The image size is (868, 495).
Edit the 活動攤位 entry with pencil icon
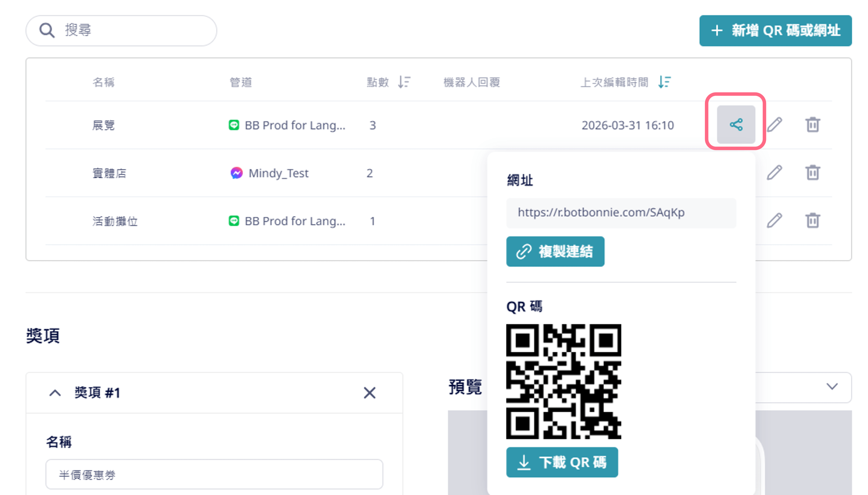tap(774, 221)
